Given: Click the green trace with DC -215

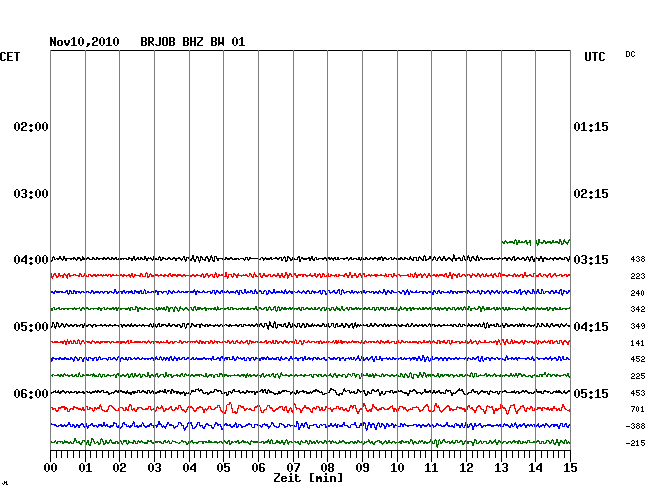Looking at the screenshot, I should pos(310,442).
